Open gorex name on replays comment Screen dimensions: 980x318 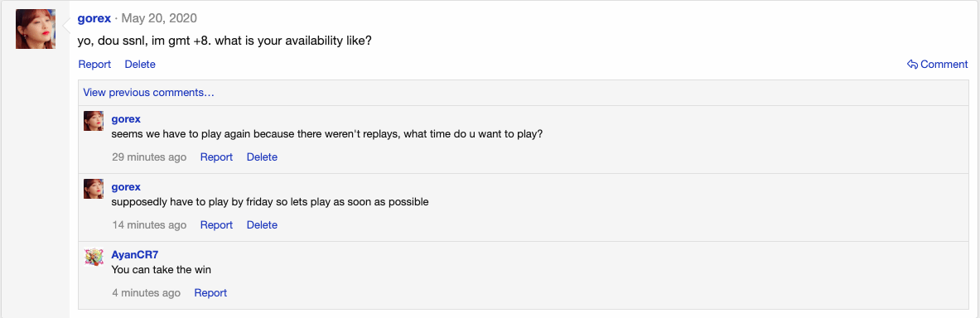click(x=126, y=118)
